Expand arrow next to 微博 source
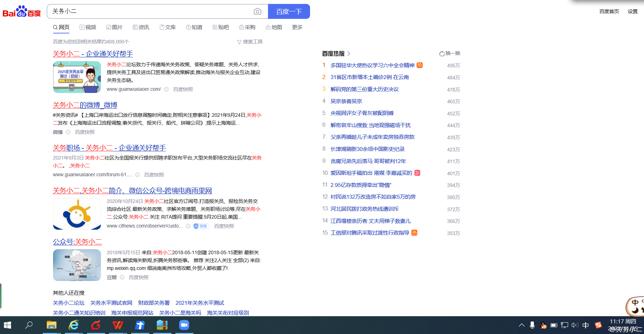This screenshot has height=334, width=644. (68, 132)
